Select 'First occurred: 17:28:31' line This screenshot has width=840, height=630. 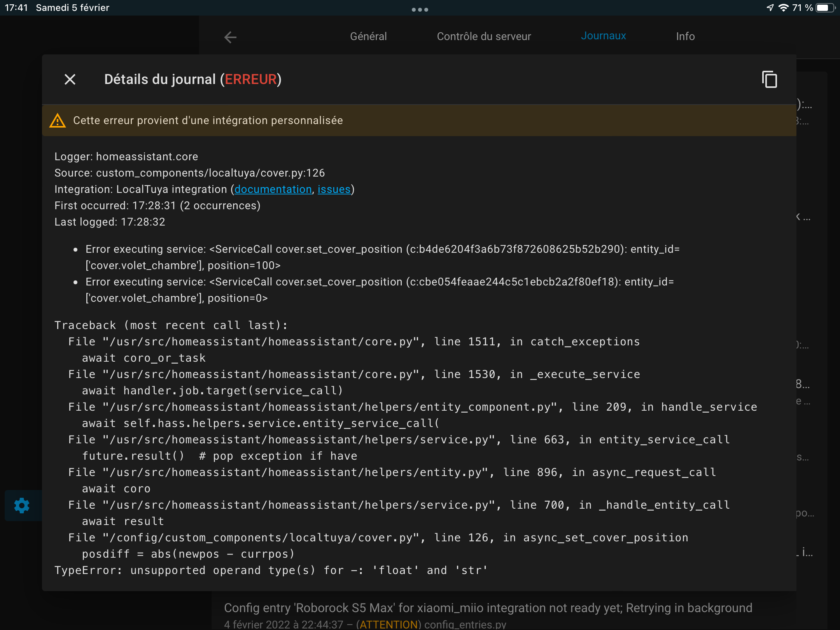[157, 206]
